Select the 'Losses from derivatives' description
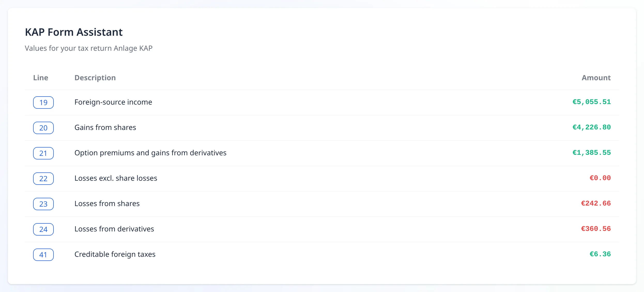 click(114, 229)
